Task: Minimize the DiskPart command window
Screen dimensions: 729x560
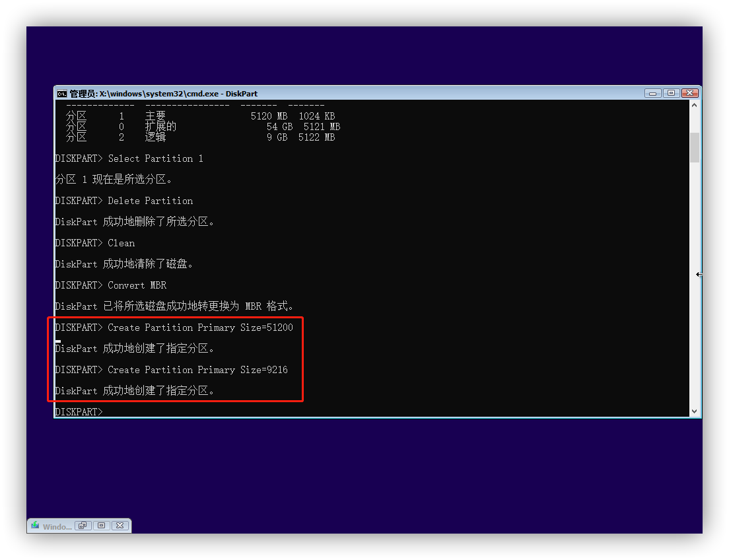Action: pos(653,93)
